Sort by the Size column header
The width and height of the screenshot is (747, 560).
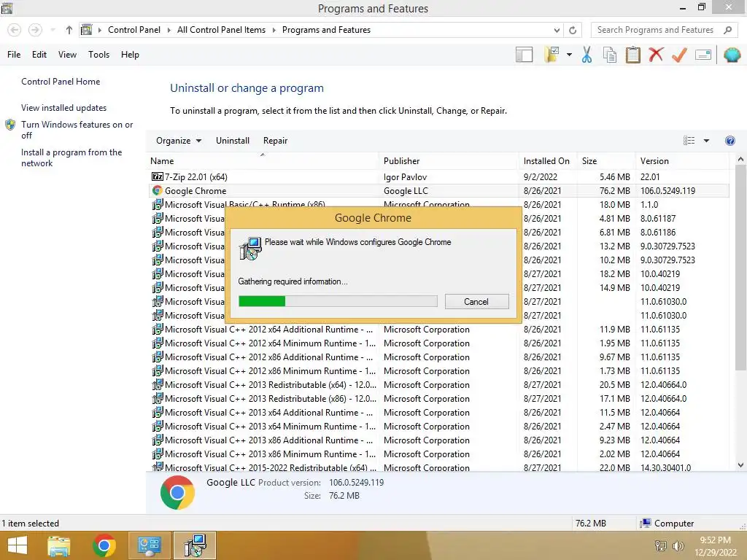606,161
